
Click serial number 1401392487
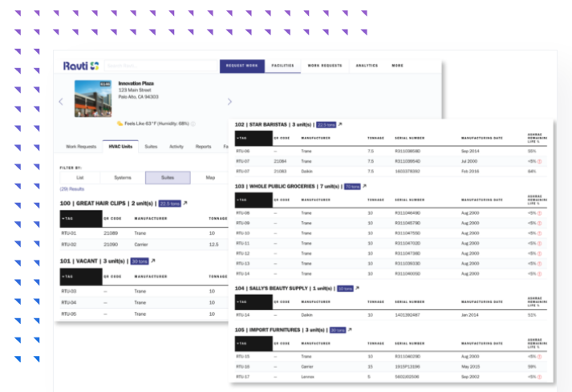408,315
